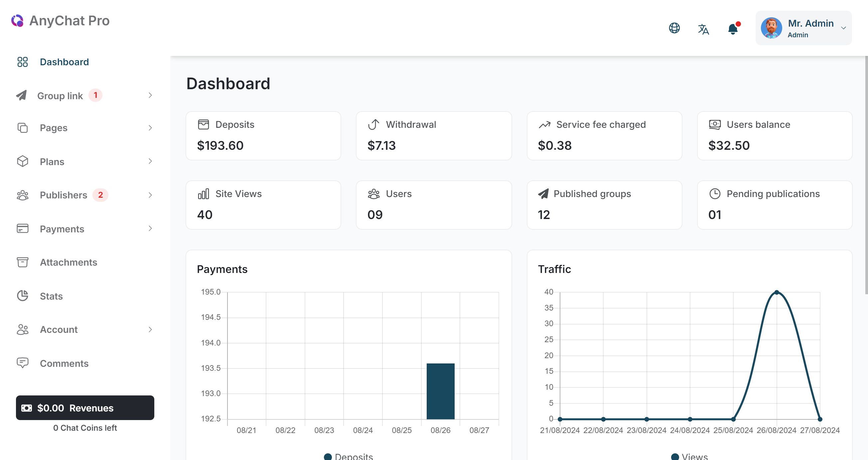Expand the Publishers submenu arrow
The height and width of the screenshot is (460, 868).
(x=150, y=195)
